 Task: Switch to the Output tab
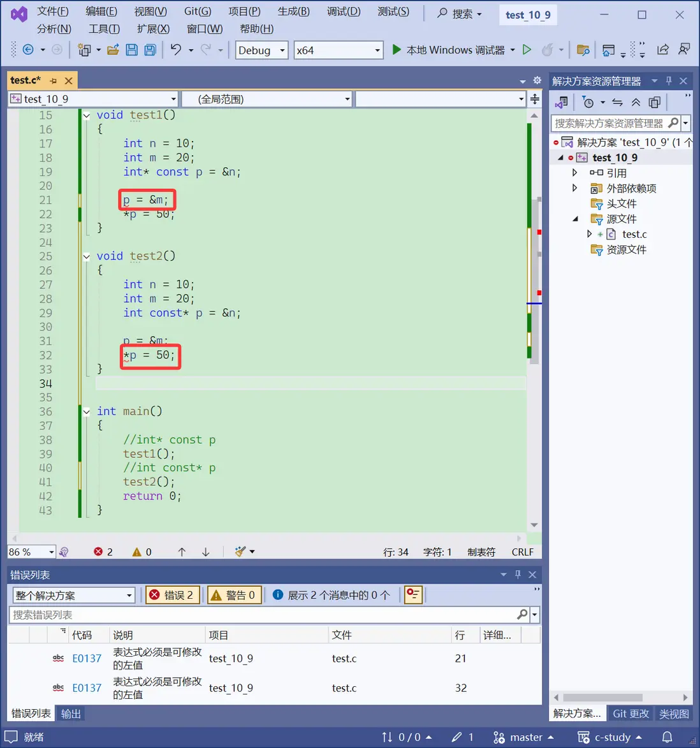click(71, 714)
